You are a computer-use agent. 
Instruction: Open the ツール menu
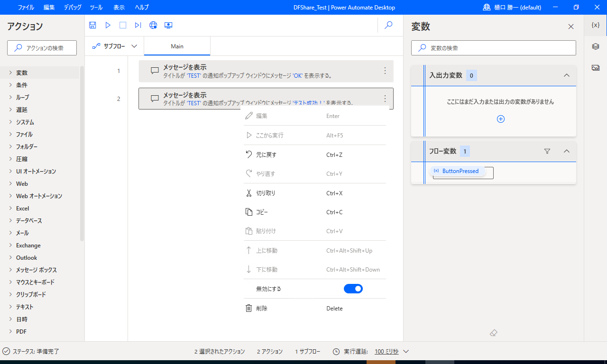(96, 7)
